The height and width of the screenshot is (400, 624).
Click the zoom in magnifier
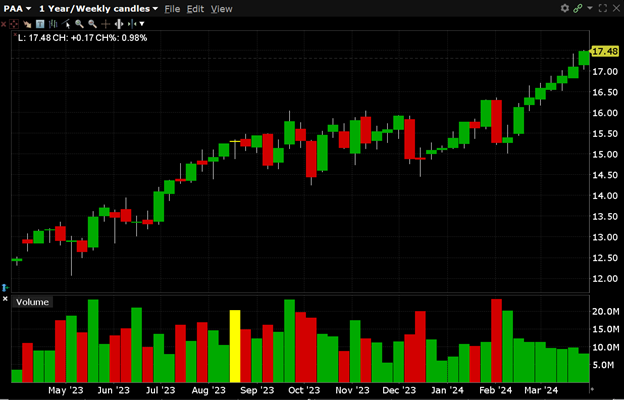click(x=79, y=24)
